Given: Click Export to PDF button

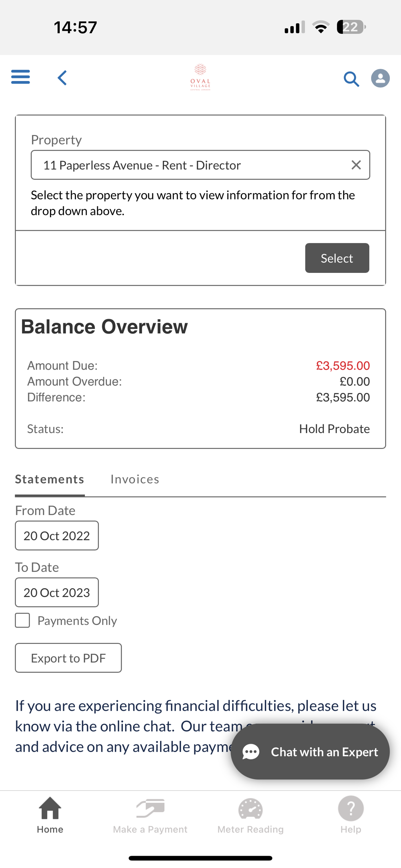Looking at the screenshot, I should 68,658.
